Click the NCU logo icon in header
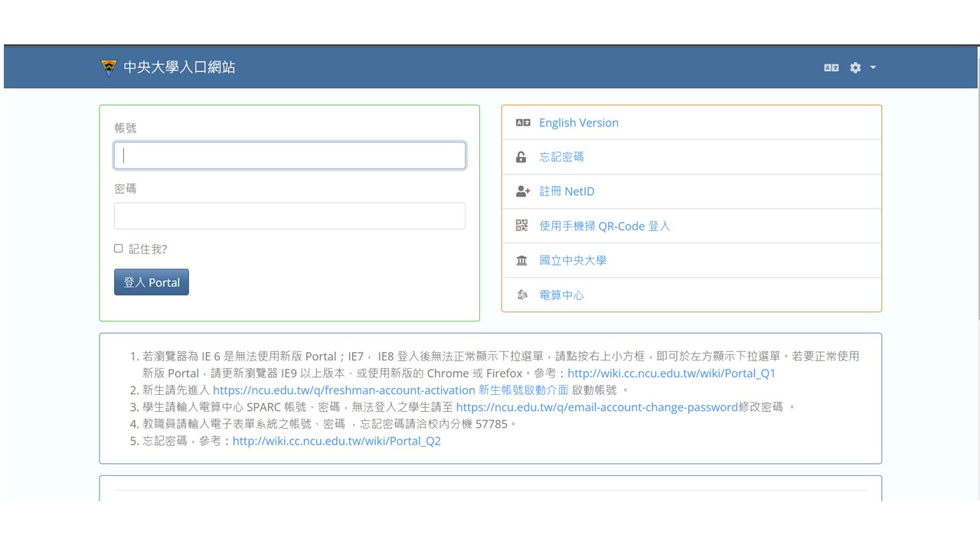The height and width of the screenshot is (551, 980). (109, 67)
